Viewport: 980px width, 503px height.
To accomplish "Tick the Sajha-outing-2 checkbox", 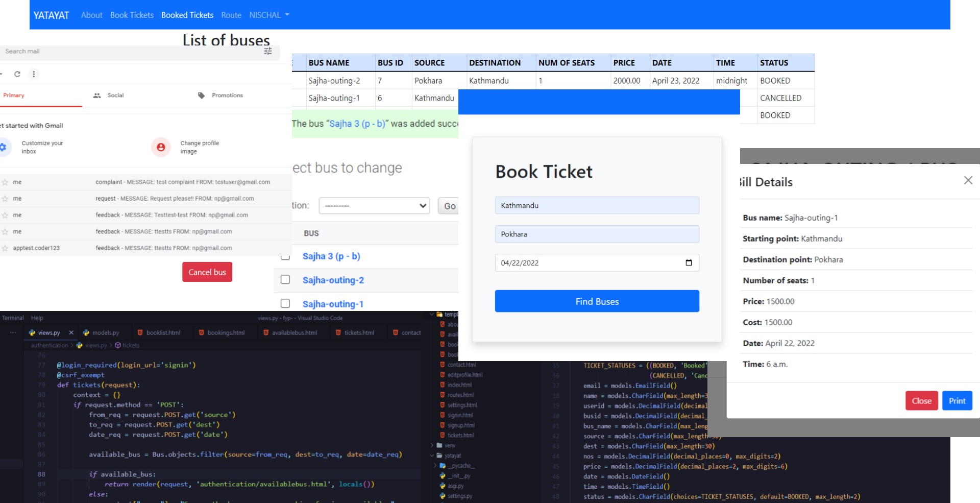I will coord(285,279).
